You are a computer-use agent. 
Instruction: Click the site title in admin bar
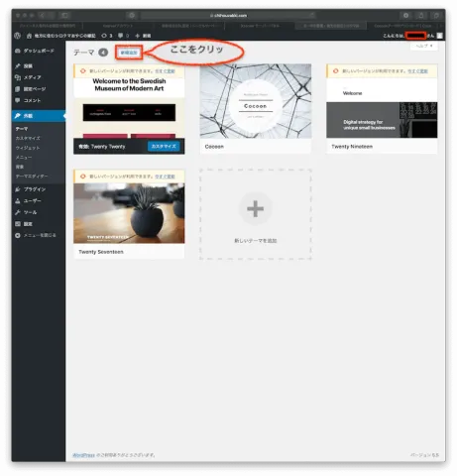(65, 36)
